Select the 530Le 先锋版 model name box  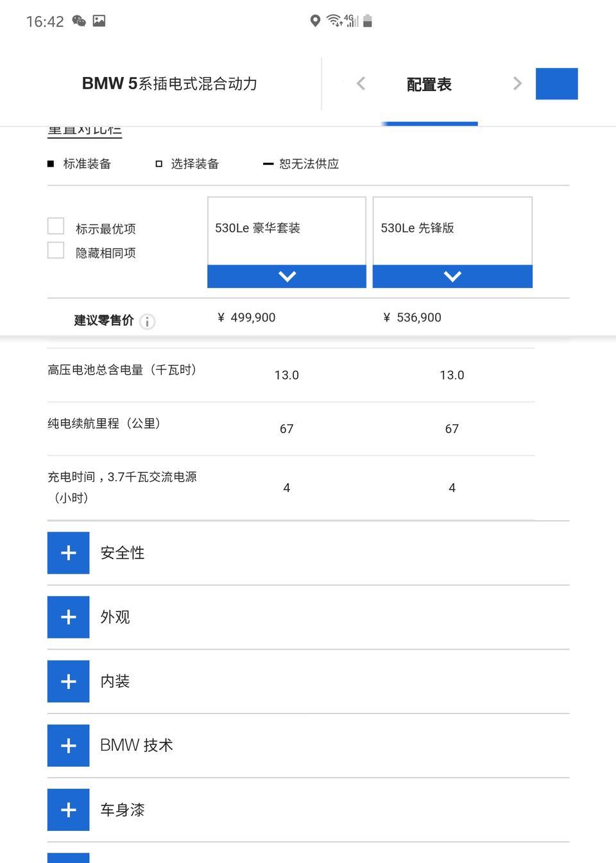coord(452,231)
